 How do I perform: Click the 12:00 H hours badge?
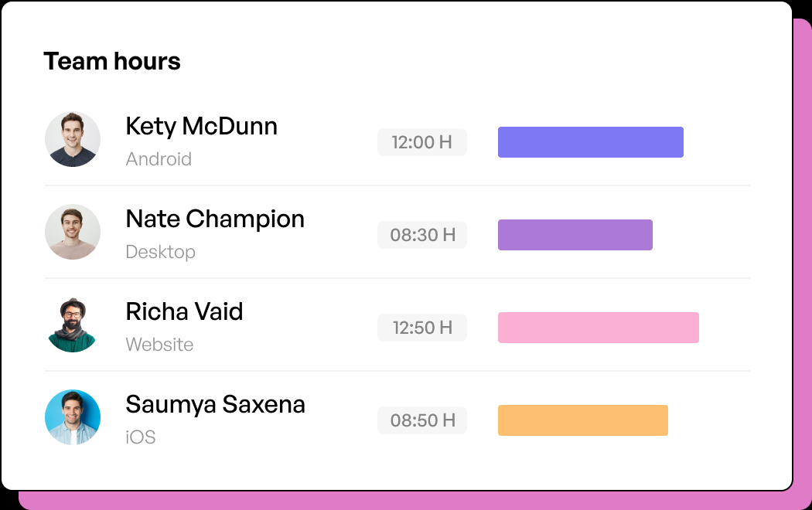tap(422, 142)
